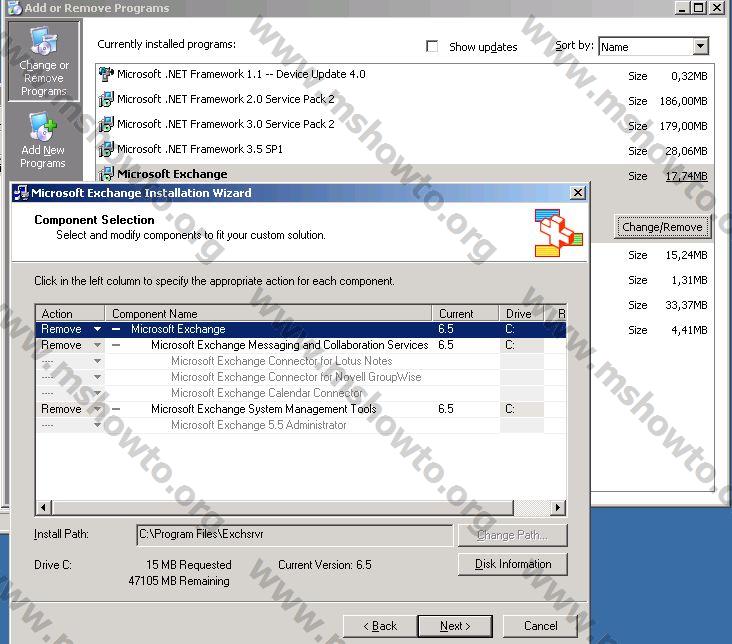Screen dimensions: 732x644
Task: Open action dropdown for Calendar Connector
Action: click(97, 393)
